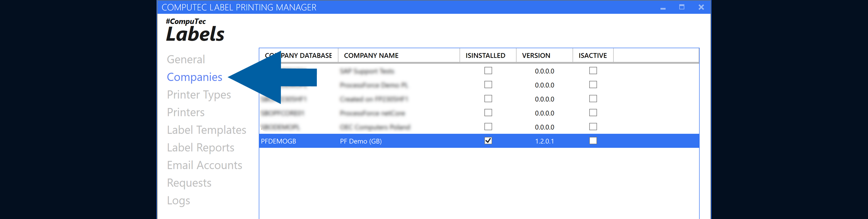Uncheck ISINSTALLED for PF Demo (GB)

(488, 141)
